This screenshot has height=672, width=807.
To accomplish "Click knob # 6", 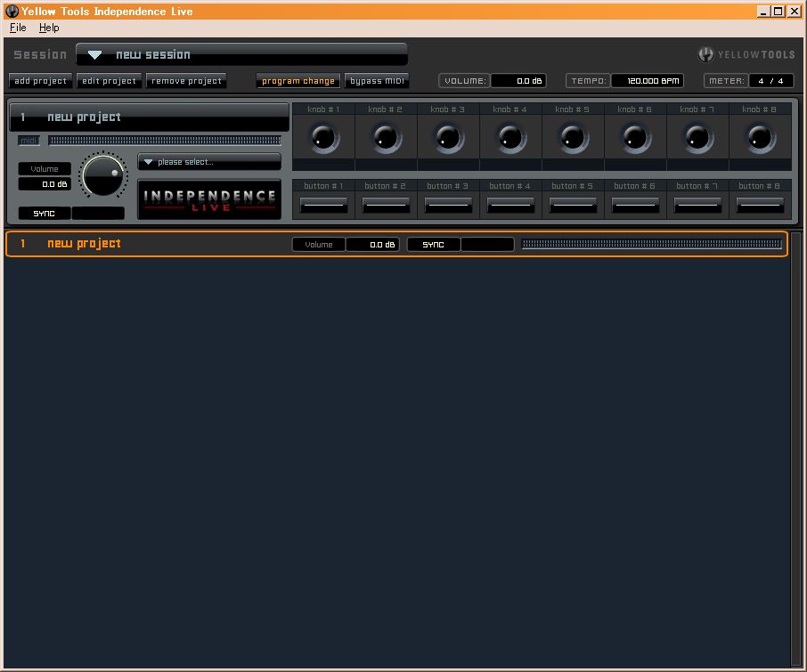I will (634, 138).
